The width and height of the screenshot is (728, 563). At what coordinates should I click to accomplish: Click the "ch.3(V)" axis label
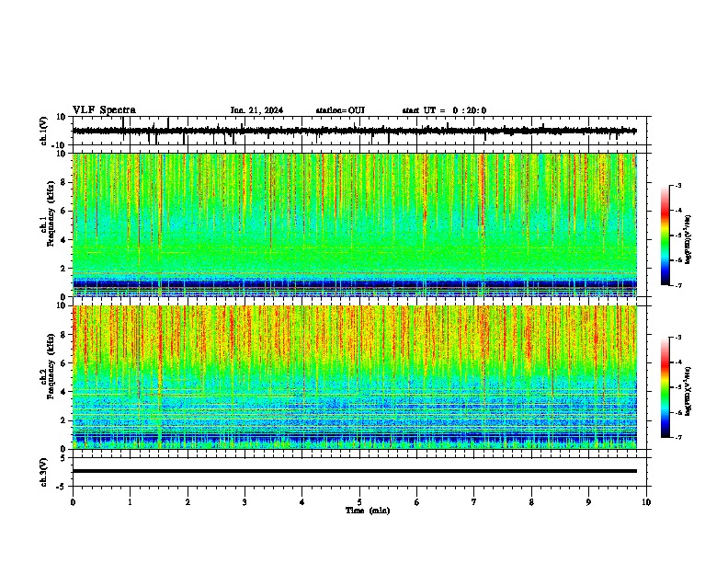44,472
